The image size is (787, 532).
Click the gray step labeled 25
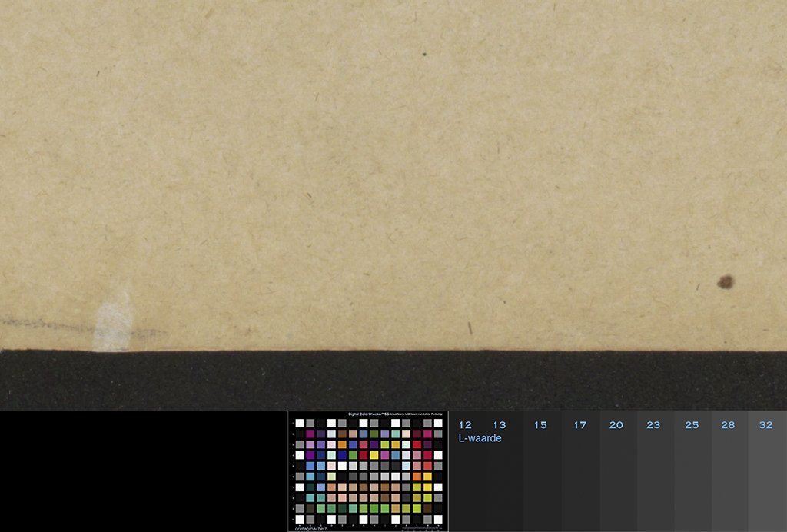pos(692,477)
